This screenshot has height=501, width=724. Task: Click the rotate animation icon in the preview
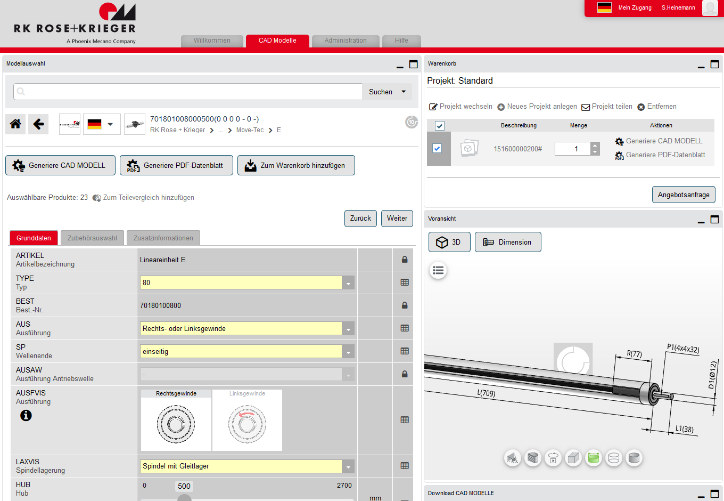(553, 458)
